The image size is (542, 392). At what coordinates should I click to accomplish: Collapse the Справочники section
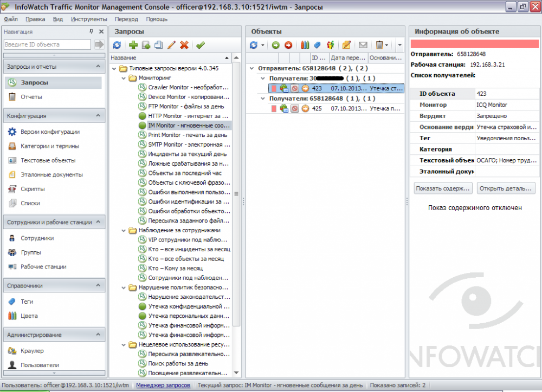(98, 285)
